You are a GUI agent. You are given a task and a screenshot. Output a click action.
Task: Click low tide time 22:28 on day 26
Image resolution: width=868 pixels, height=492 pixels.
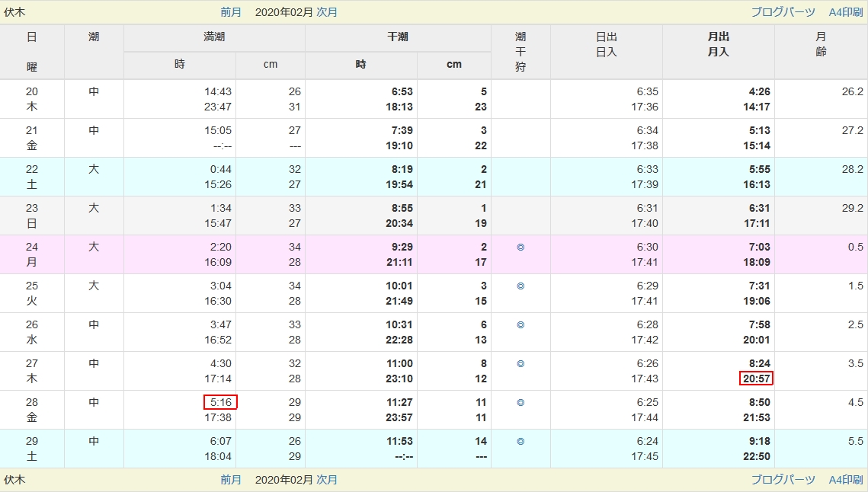coord(399,339)
